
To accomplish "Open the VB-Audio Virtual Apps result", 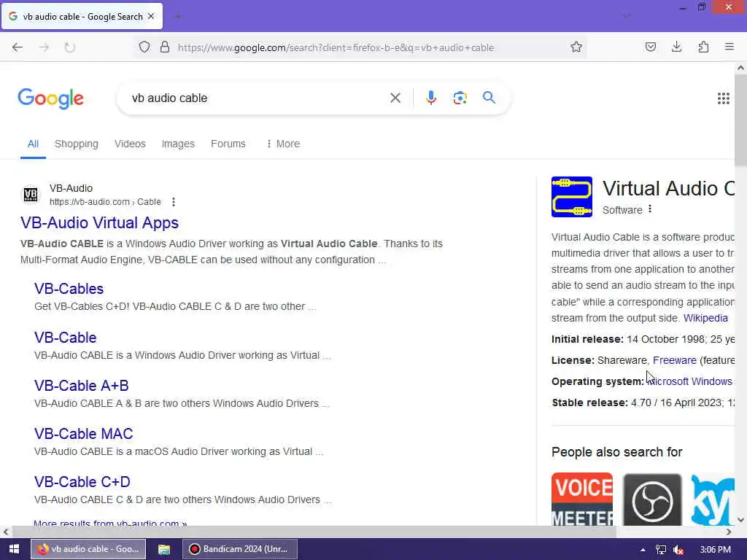I will [99, 223].
